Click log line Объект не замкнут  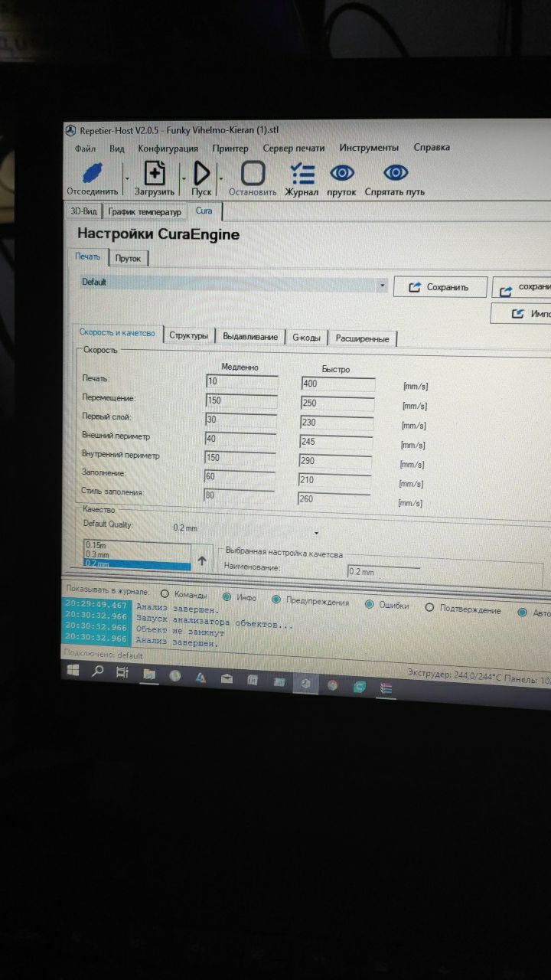pyautogui.click(x=181, y=631)
